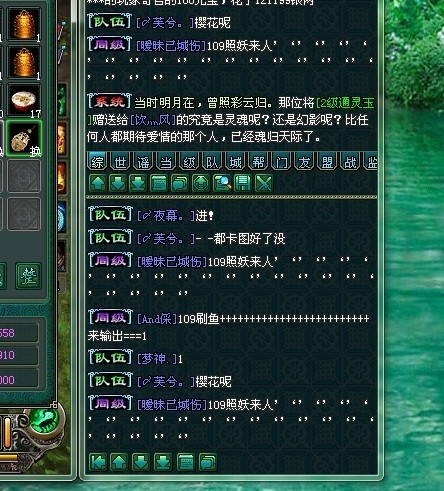Switch to the 帮 guild channel tab
The height and width of the screenshot is (491, 444).
click(258, 162)
